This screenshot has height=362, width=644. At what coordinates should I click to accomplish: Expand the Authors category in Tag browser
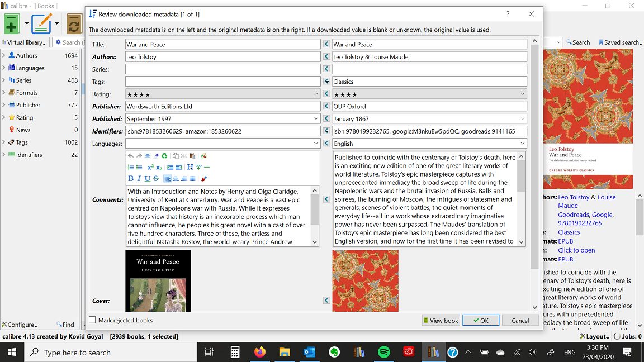[4, 55]
